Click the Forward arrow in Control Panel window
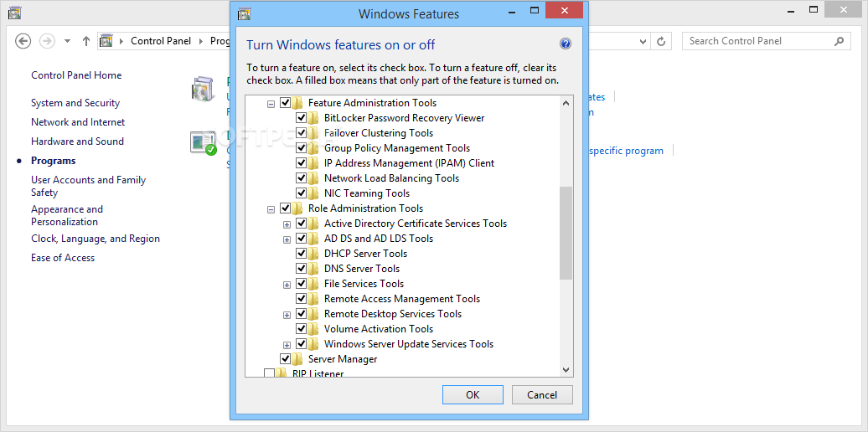Screen dimensions: 868x432 pyautogui.click(x=48, y=41)
